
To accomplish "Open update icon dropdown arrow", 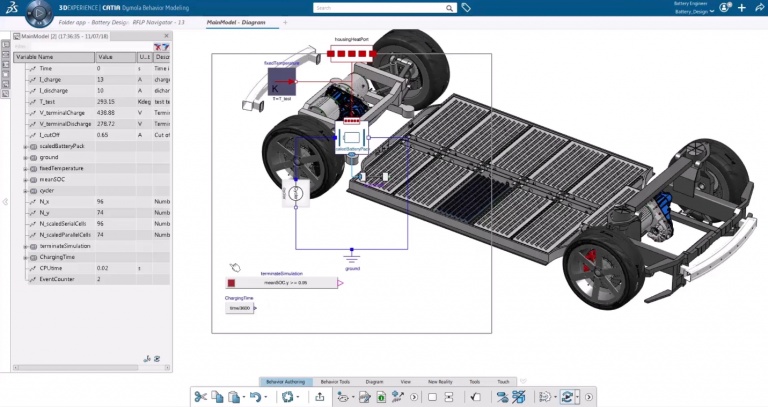I will [298, 397].
